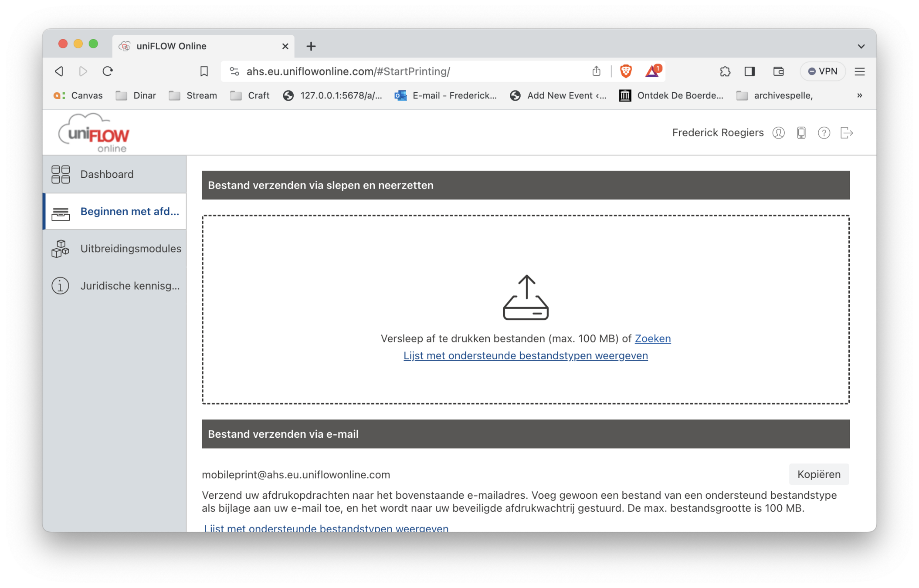
Task: Click the logout icon in header
Action: tap(846, 133)
